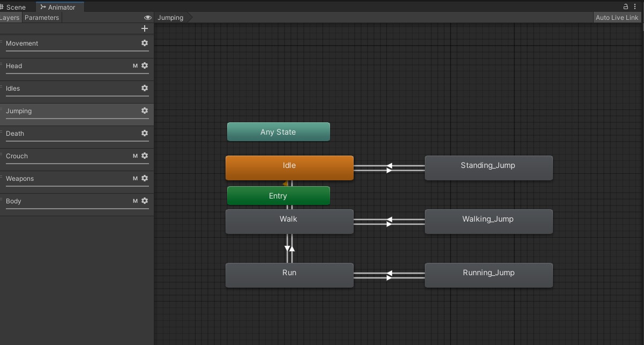Image resolution: width=644 pixels, height=345 pixels.
Task: Open the Layers tab
Action: click(x=10, y=18)
